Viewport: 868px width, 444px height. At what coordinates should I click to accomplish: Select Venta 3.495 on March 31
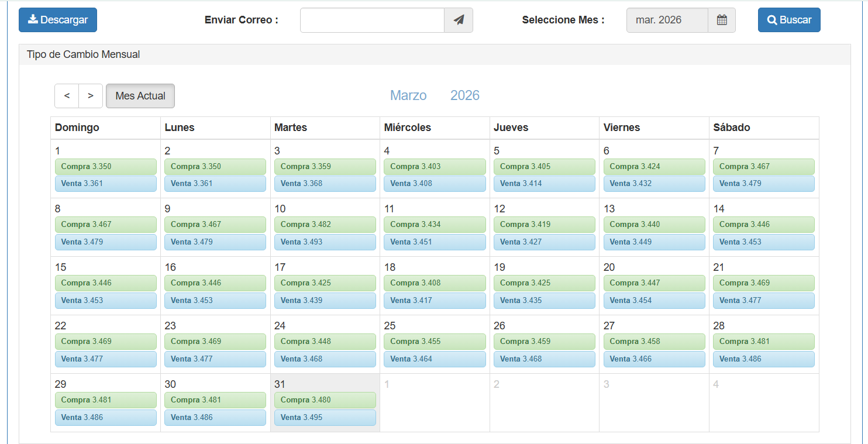click(x=325, y=418)
